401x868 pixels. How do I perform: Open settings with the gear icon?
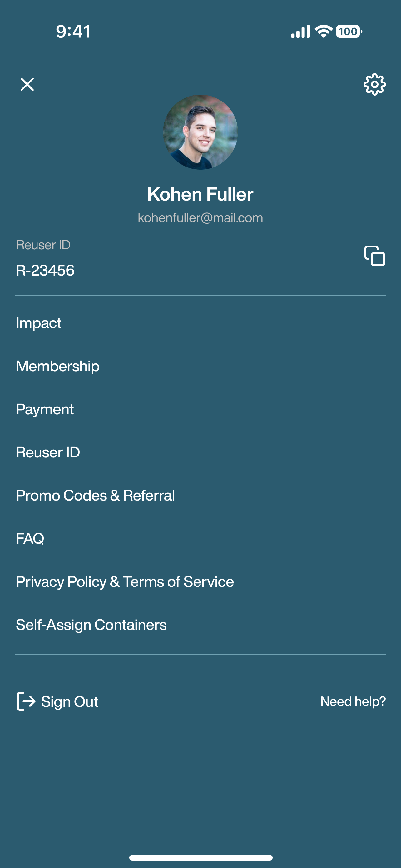point(374,84)
